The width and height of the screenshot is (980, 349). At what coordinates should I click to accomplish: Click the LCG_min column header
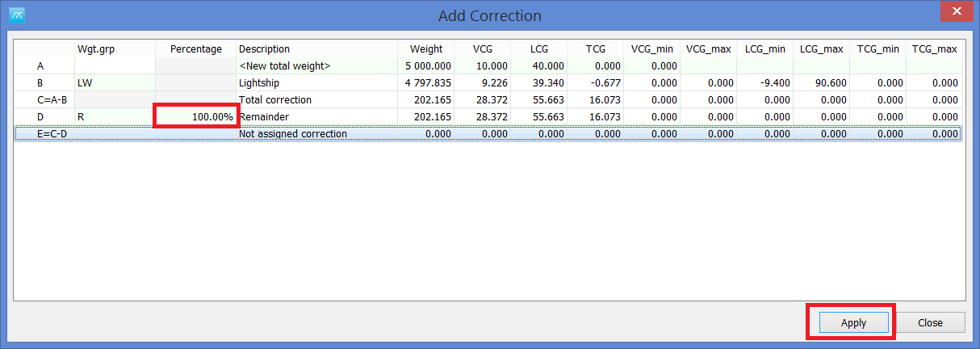(x=764, y=49)
